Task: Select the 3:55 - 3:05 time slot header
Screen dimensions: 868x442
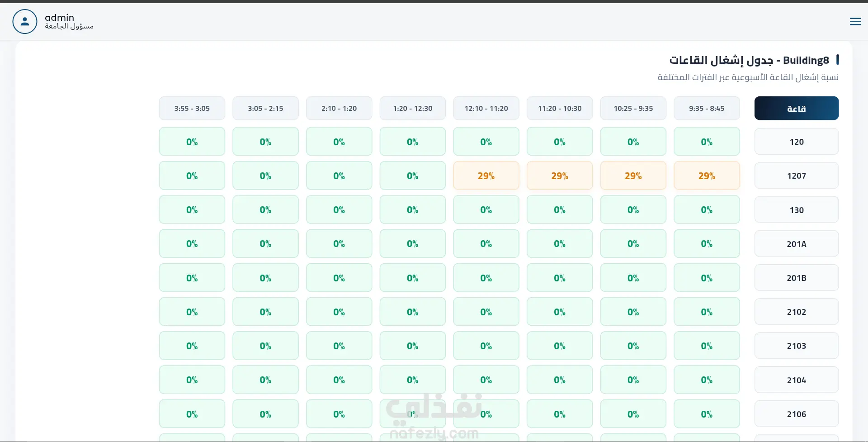Action: [x=192, y=108]
